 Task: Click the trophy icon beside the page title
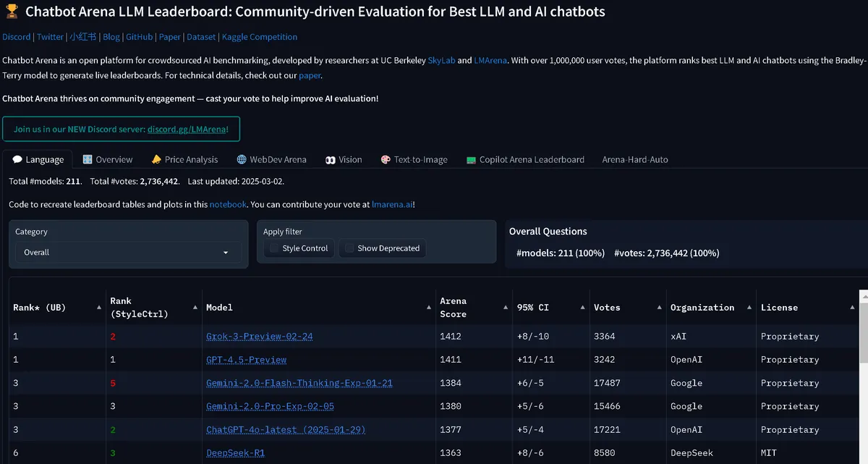click(x=10, y=12)
